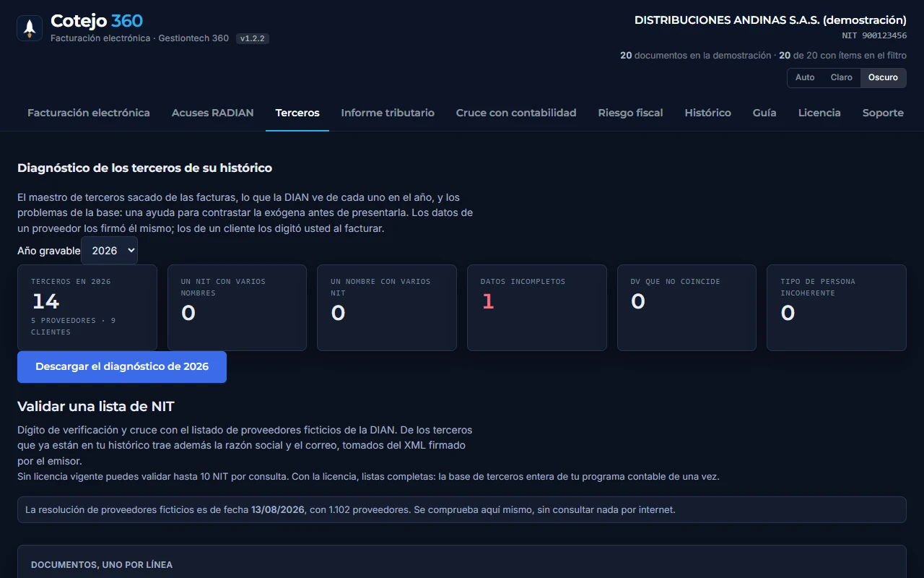Screen dimensions: 924x578
Task: Click the Documentos, uno por línea label
Action: [102, 565]
